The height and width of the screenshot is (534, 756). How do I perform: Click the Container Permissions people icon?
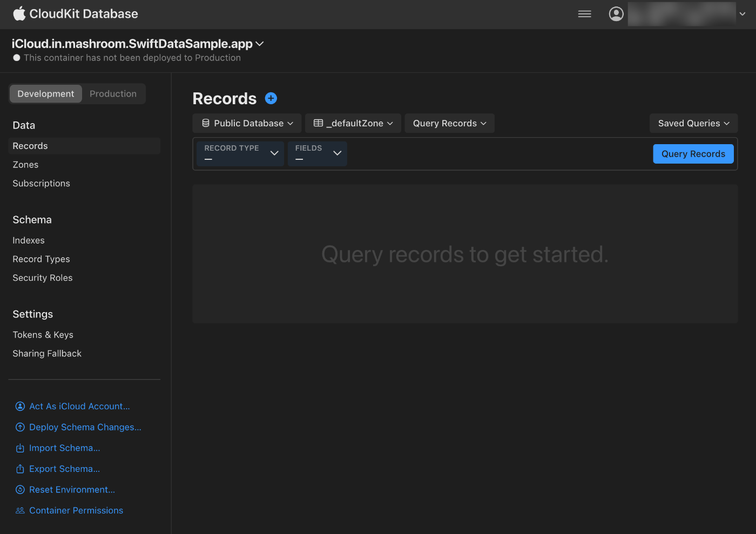click(x=20, y=510)
